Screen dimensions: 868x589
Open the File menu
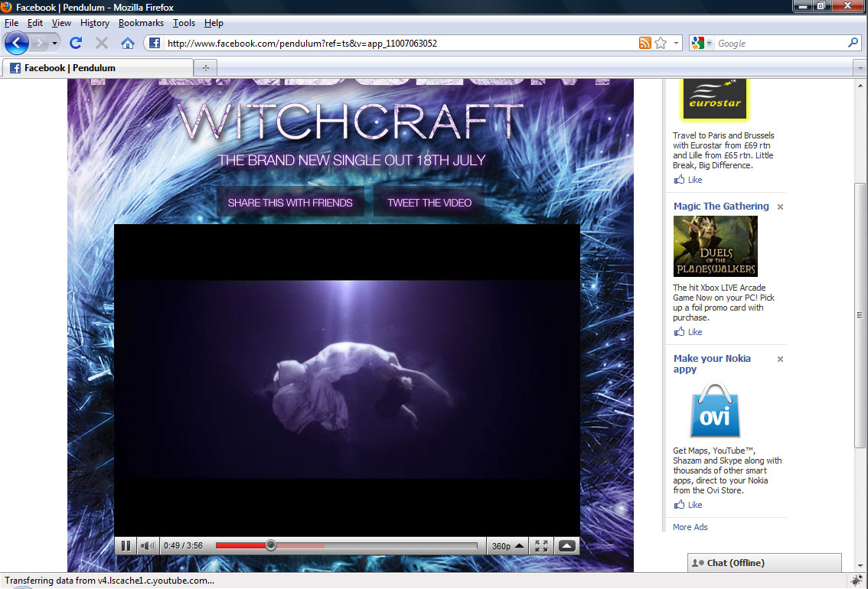(11, 23)
